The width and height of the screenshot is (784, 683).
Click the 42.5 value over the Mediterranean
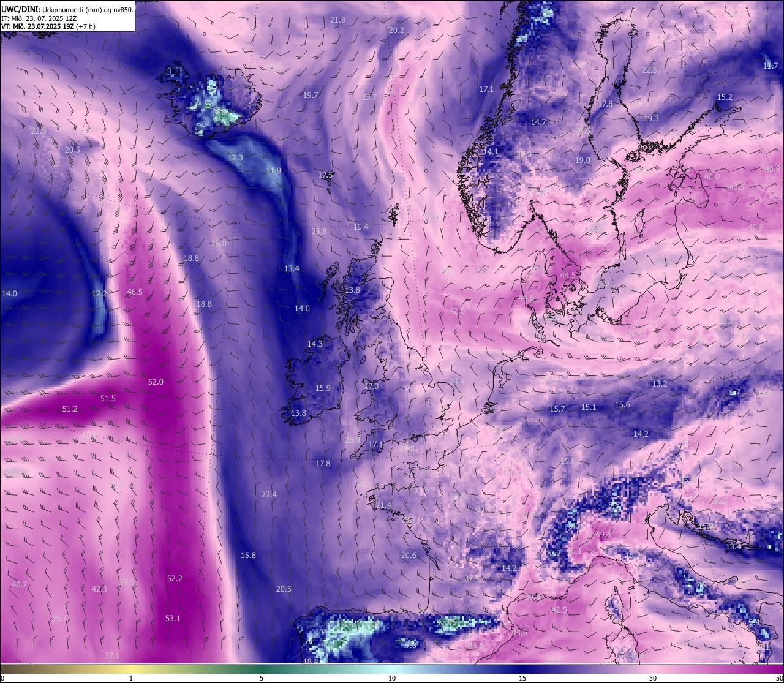point(559,609)
